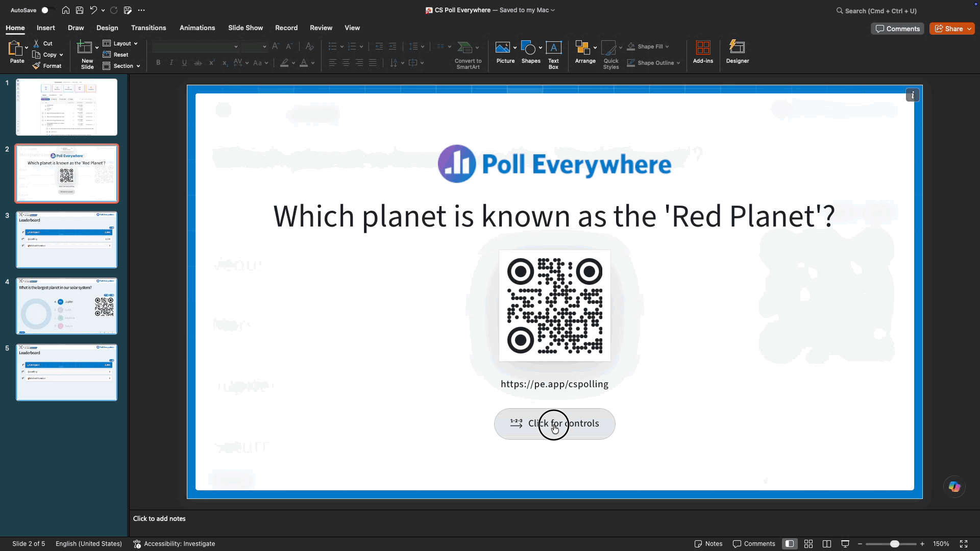This screenshot has width=980, height=551.
Task: Open the Share dropdown arrow
Action: pos(969,29)
